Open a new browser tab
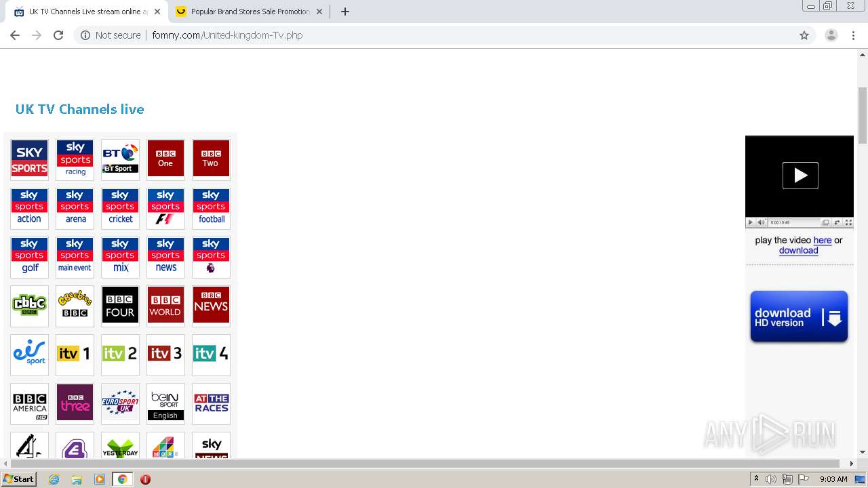The image size is (868, 488). pyautogui.click(x=345, y=12)
